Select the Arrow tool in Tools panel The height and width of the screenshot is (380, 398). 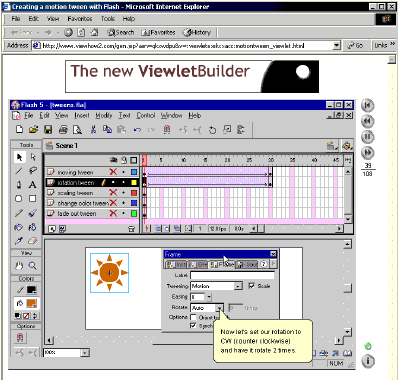[19, 157]
